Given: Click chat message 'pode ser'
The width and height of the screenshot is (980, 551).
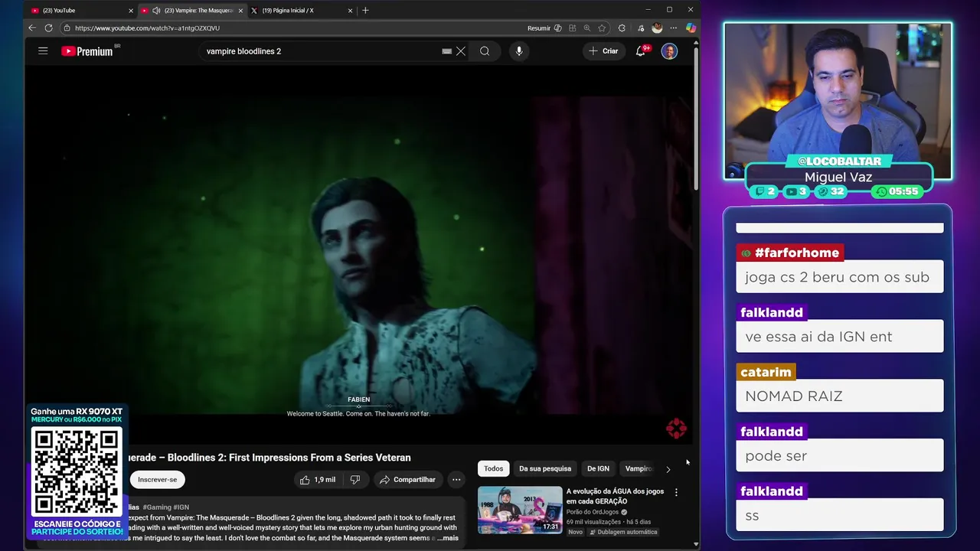Looking at the screenshot, I should coord(839,456).
